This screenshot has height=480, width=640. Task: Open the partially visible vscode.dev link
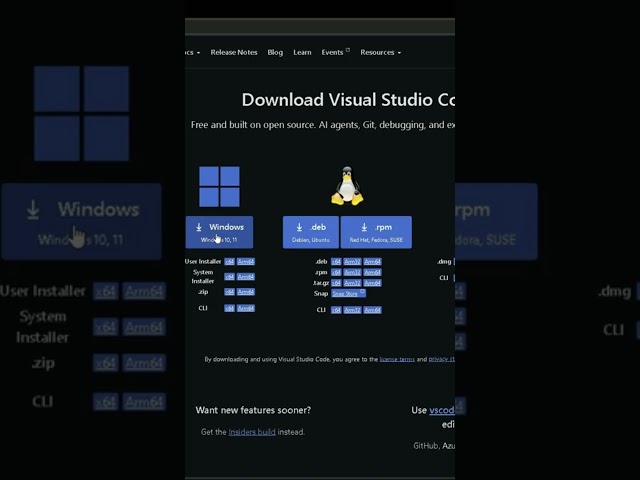pos(442,410)
